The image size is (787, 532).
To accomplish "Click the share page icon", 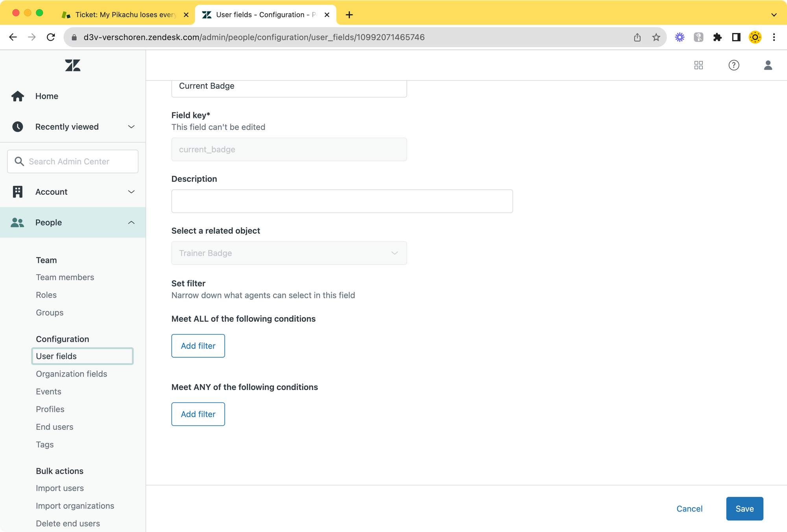I will pyautogui.click(x=637, y=37).
